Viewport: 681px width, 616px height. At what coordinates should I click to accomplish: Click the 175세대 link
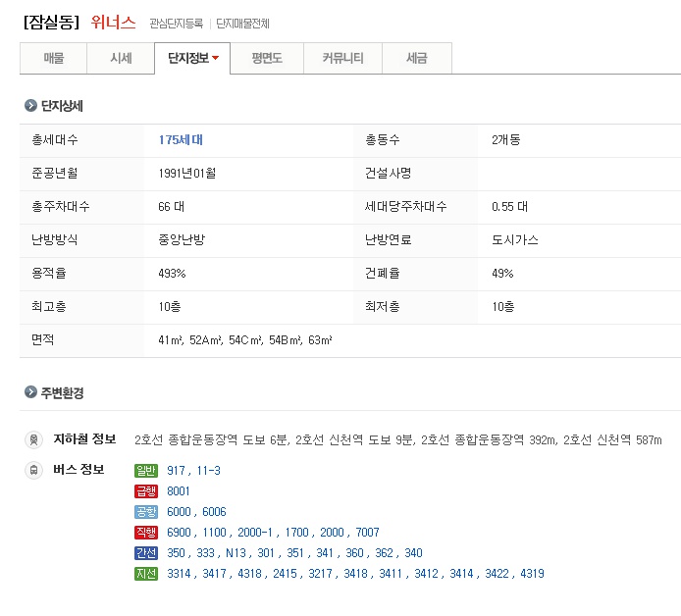click(x=181, y=140)
